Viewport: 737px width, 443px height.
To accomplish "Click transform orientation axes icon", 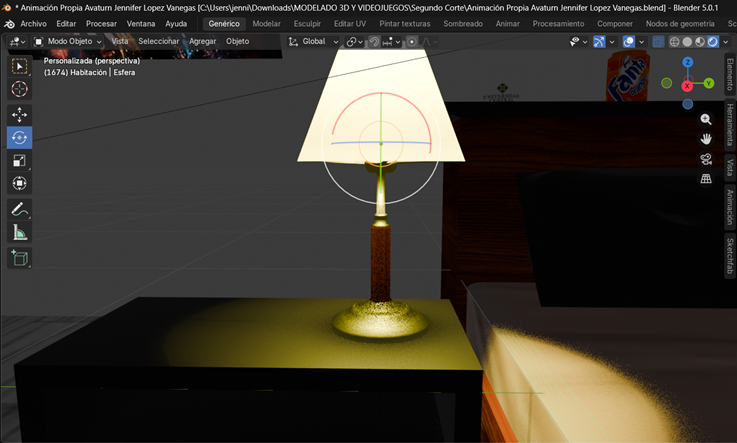I will pos(293,41).
